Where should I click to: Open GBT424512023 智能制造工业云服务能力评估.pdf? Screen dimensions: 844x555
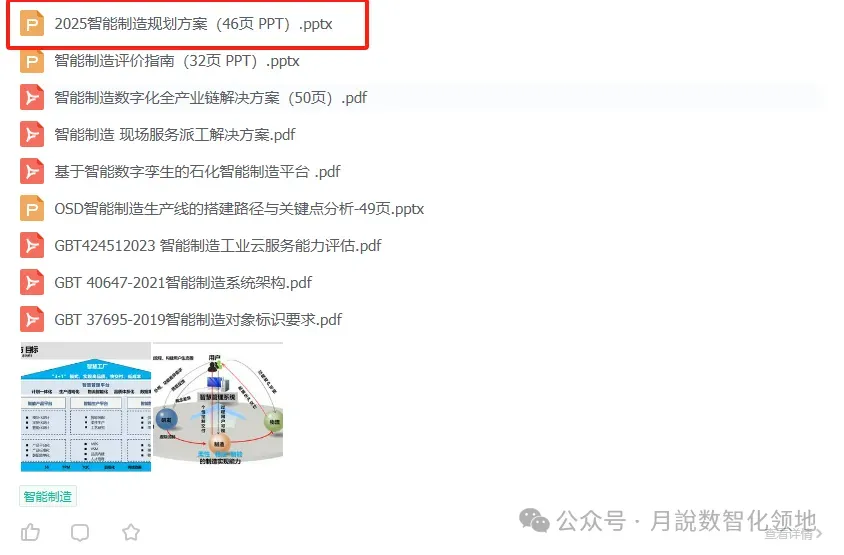pyautogui.click(x=218, y=245)
